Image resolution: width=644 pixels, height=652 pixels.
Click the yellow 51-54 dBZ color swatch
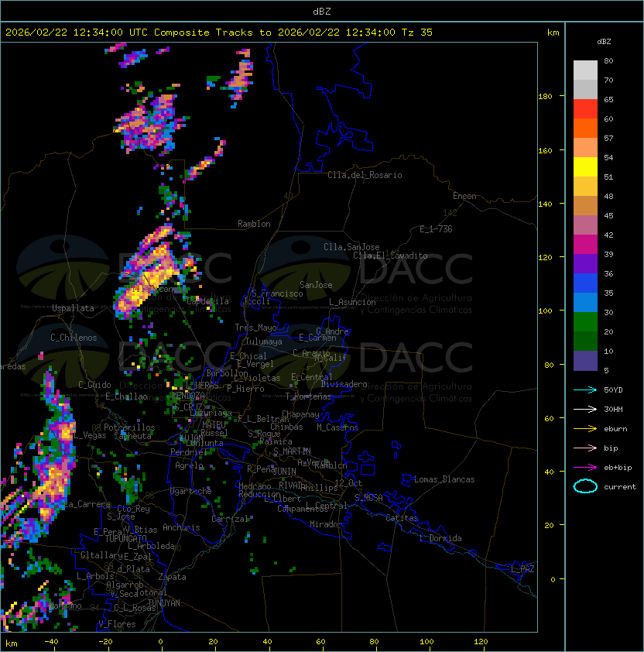585,166
